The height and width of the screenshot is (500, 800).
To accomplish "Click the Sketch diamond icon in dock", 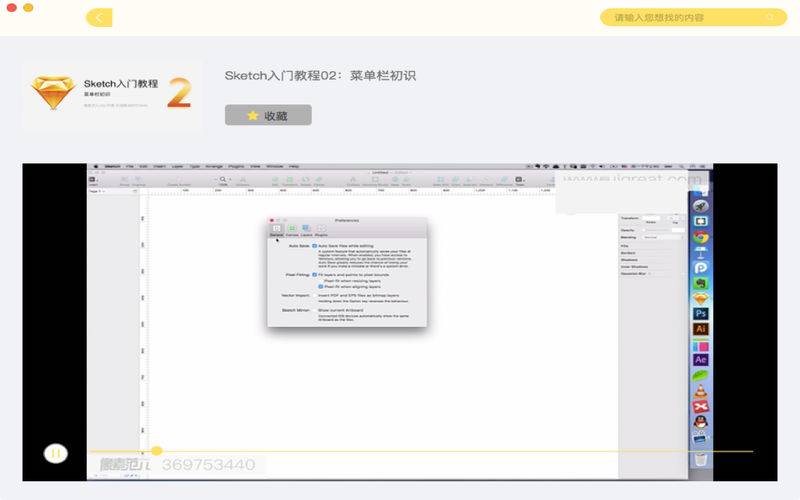I will [701, 298].
